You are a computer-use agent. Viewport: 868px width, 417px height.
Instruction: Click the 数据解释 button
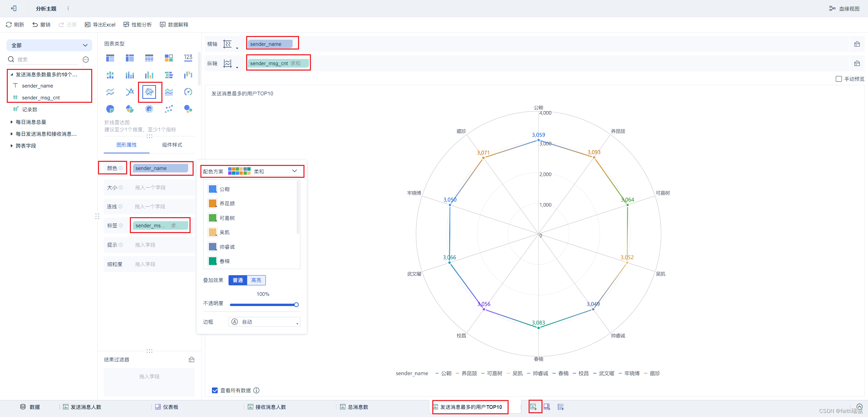pos(174,25)
